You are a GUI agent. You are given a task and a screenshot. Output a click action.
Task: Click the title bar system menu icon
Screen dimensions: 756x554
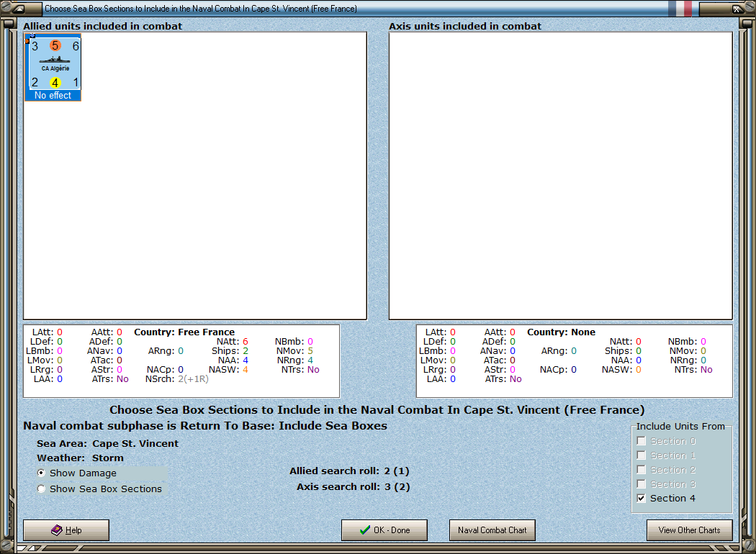pos(19,9)
